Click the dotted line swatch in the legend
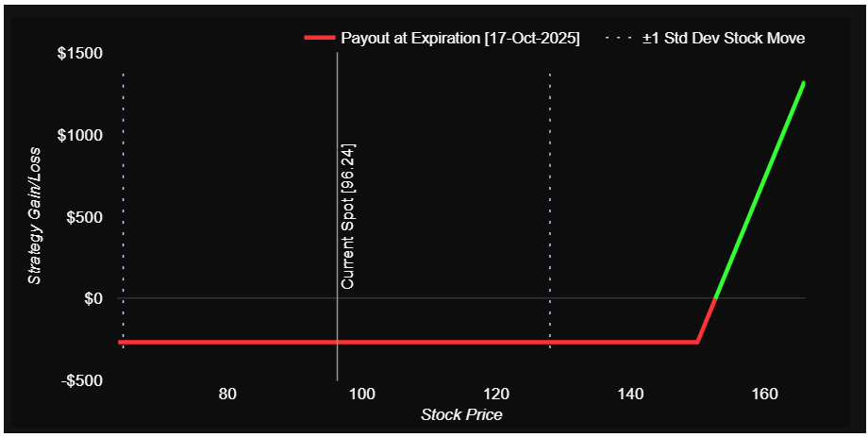Viewport: 868px width, 437px height. pyautogui.click(x=618, y=38)
